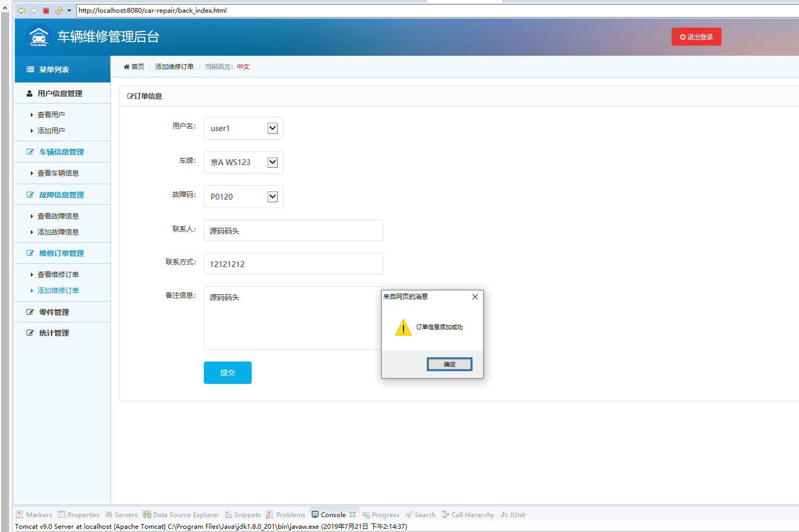Refresh the page in the internal browser

pyautogui.click(x=58, y=11)
